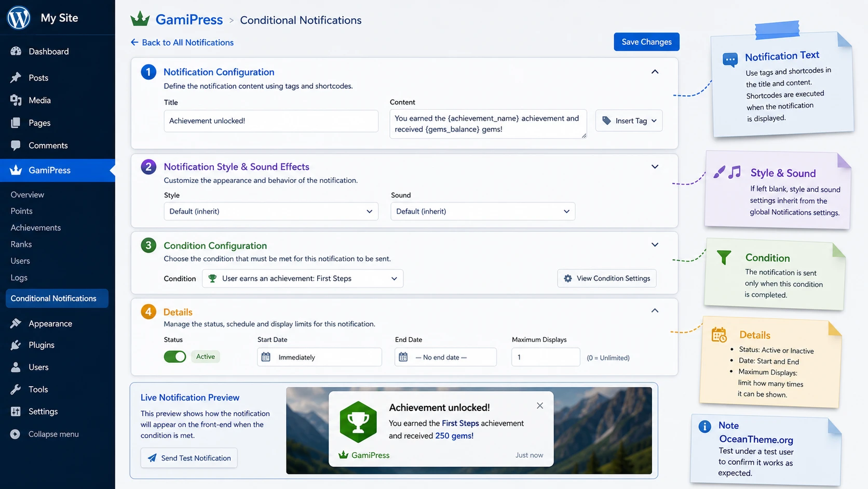
Task: Click the Save Changes button
Action: 646,42
